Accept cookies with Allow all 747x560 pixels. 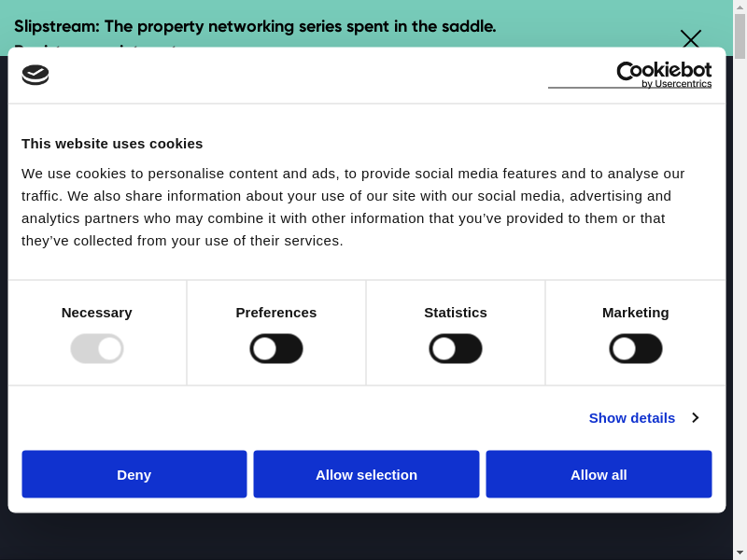tap(599, 474)
